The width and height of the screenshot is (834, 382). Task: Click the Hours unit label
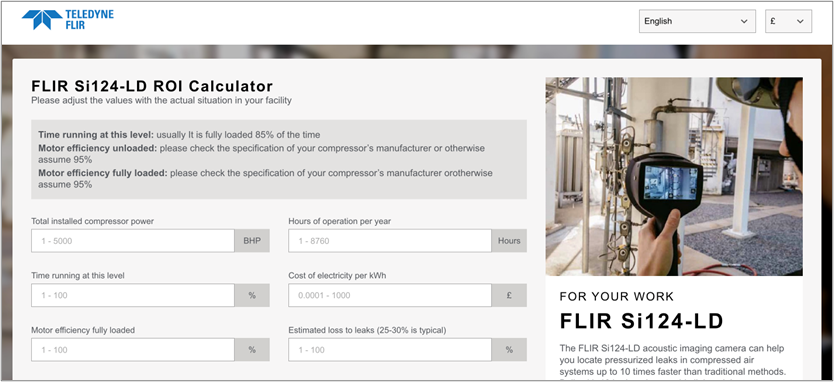pyautogui.click(x=509, y=241)
